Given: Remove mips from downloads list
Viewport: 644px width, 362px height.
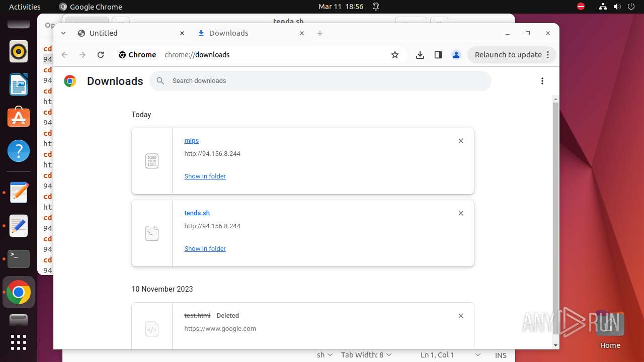Looking at the screenshot, I should tap(461, 141).
